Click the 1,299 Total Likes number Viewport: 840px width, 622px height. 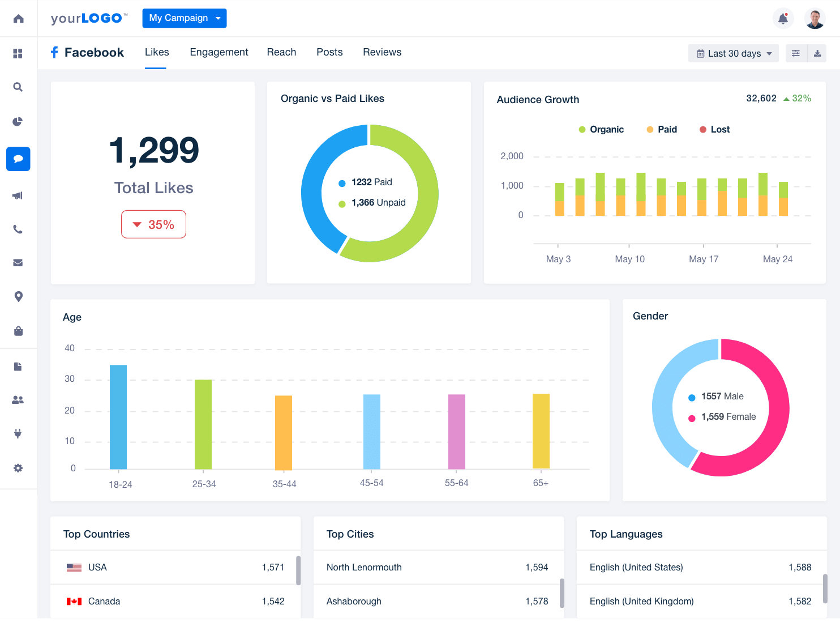coord(153,151)
